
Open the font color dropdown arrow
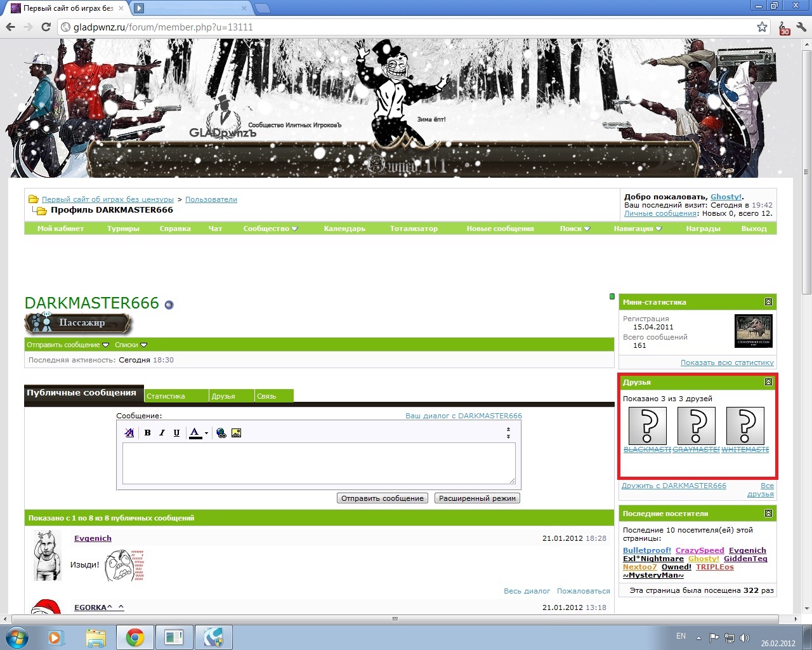tap(206, 434)
